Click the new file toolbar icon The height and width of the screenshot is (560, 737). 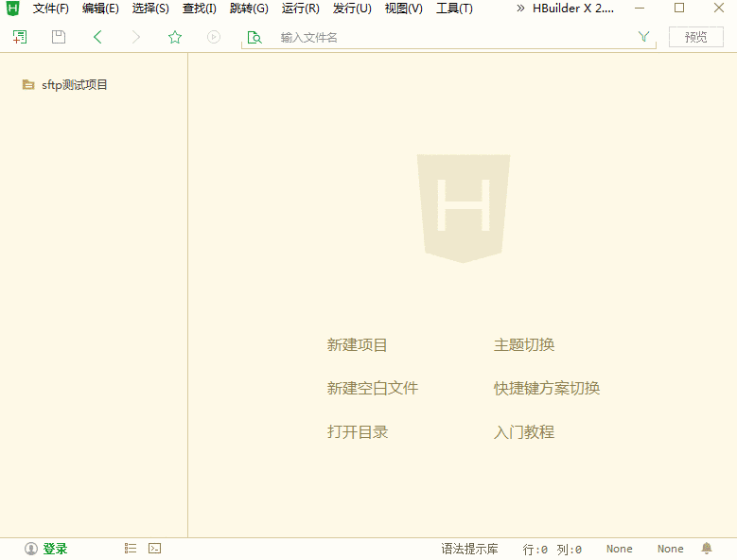click(20, 37)
